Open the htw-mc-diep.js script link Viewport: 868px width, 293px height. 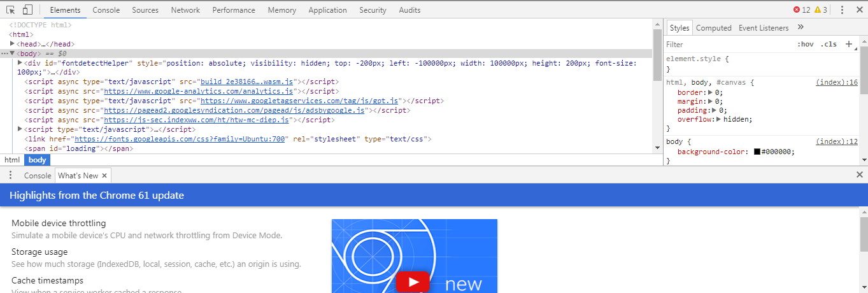[197, 119]
